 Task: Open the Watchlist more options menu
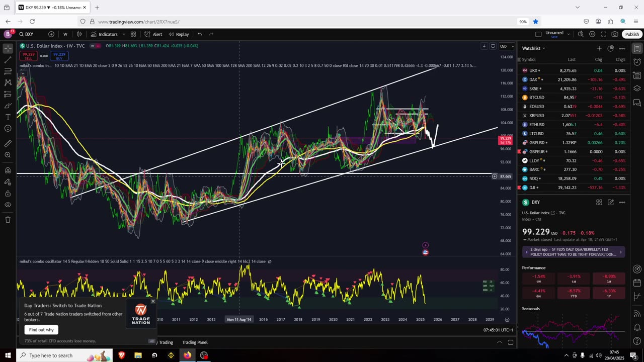click(x=622, y=48)
